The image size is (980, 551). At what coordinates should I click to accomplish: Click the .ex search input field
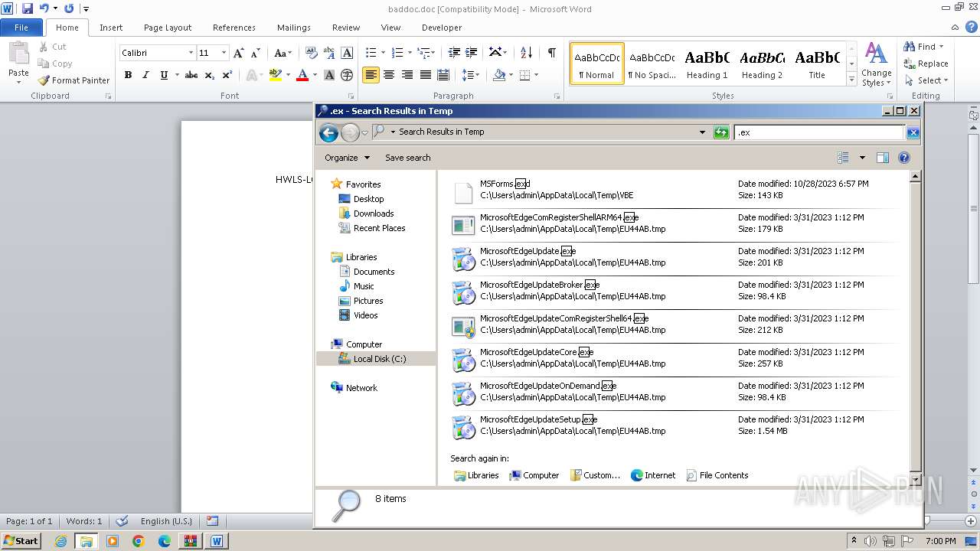819,132
